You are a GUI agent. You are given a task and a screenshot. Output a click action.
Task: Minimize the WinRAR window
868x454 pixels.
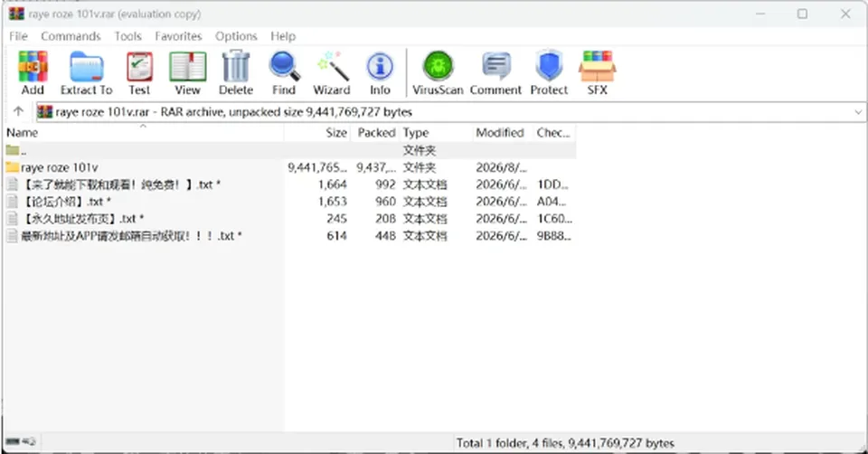click(760, 14)
